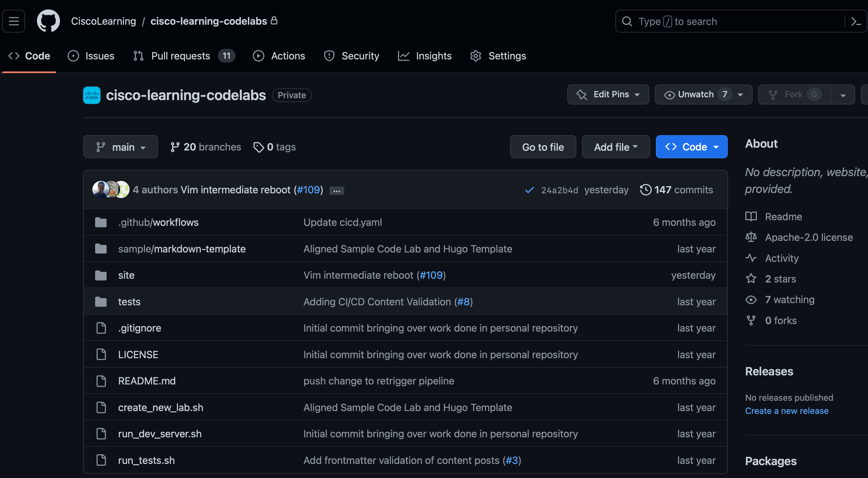Click the Create a new release link
Image resolution: width=868 pixels, height=478 pixels.
tap(786, 411)
